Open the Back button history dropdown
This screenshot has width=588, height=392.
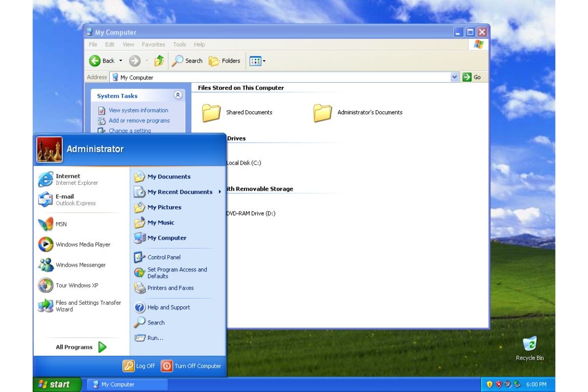[x=120, y=60]
